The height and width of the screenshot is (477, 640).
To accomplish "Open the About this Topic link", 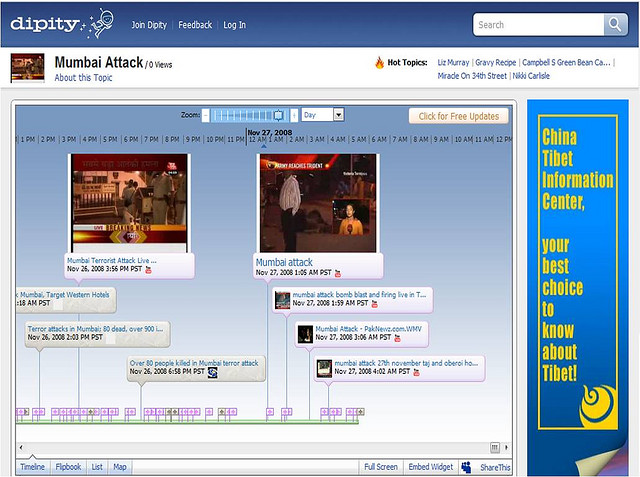I will (x=84, y=78).
